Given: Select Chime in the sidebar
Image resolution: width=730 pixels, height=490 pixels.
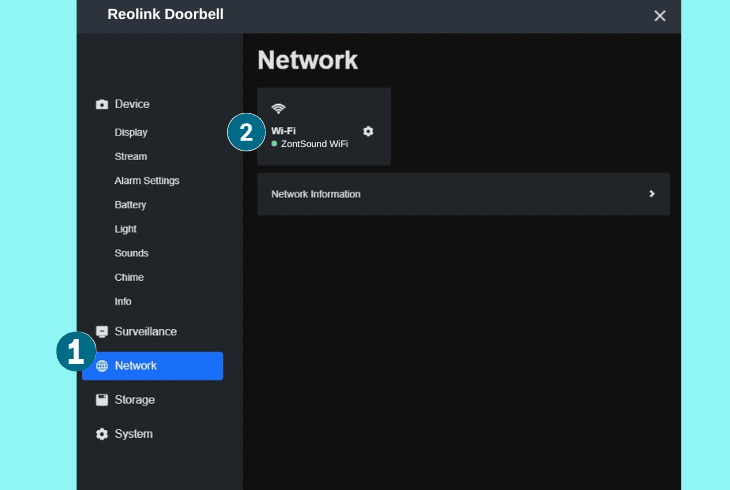Looking at the screenshot, I should pyautogui.click(x=129, y=278).
